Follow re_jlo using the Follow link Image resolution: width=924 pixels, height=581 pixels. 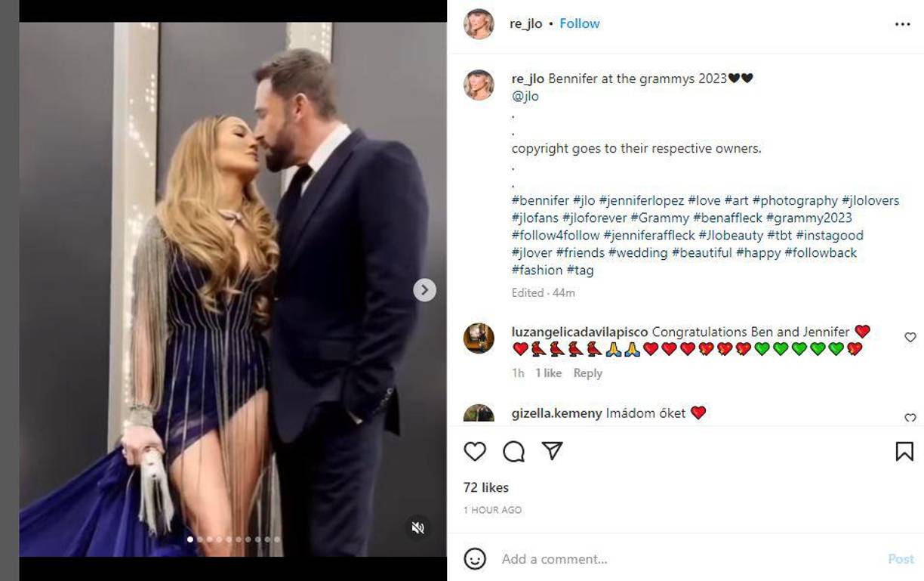tap(578, 23)
